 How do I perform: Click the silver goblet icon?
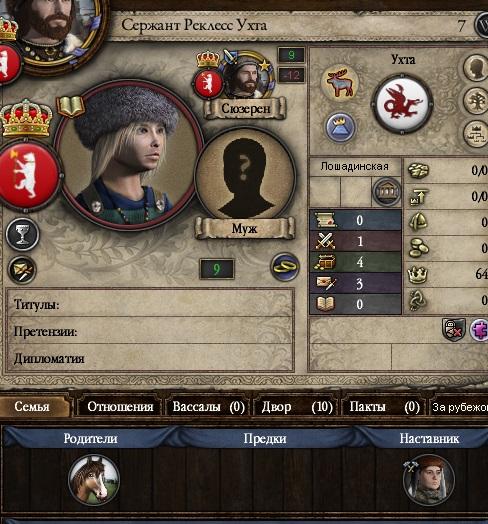coord(22,234)
